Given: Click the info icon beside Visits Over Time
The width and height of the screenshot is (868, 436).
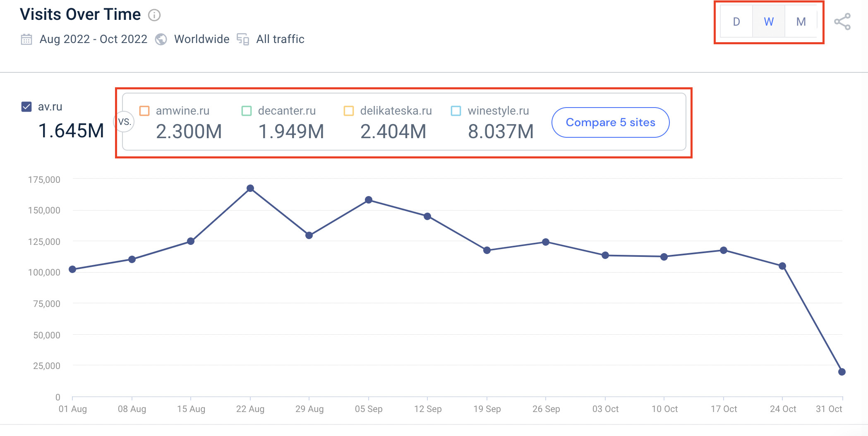Looking at the screenshot, I should [154, 15].
